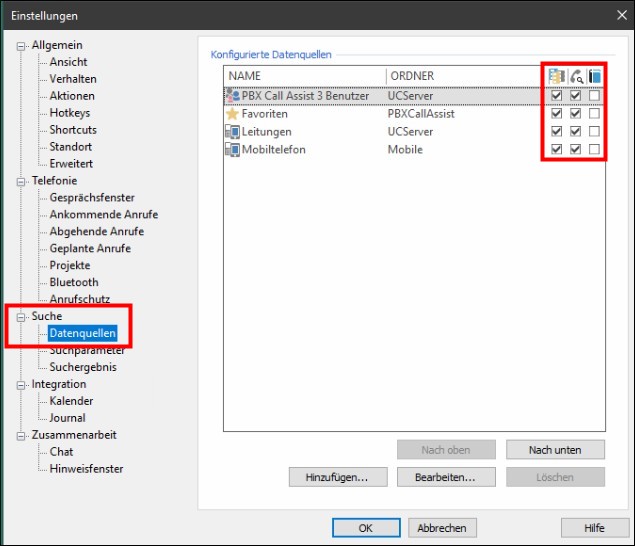Enable third checkbox for Mobiltelefon row
This screenshot has width=635, height=546.
click(x=594, y=150)
